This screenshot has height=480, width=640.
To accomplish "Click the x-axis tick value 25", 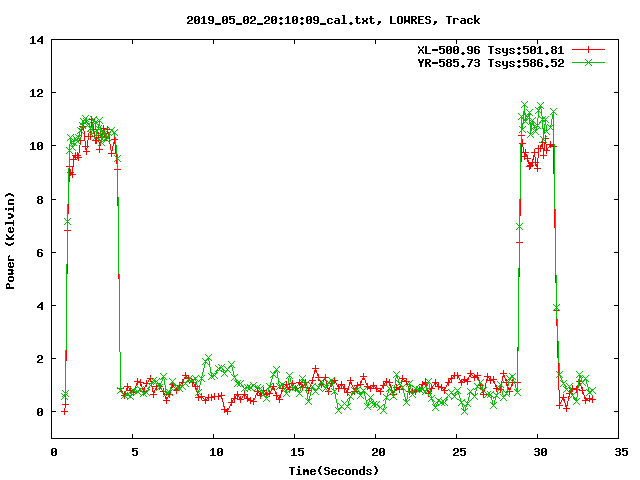I will coord(459,452).
